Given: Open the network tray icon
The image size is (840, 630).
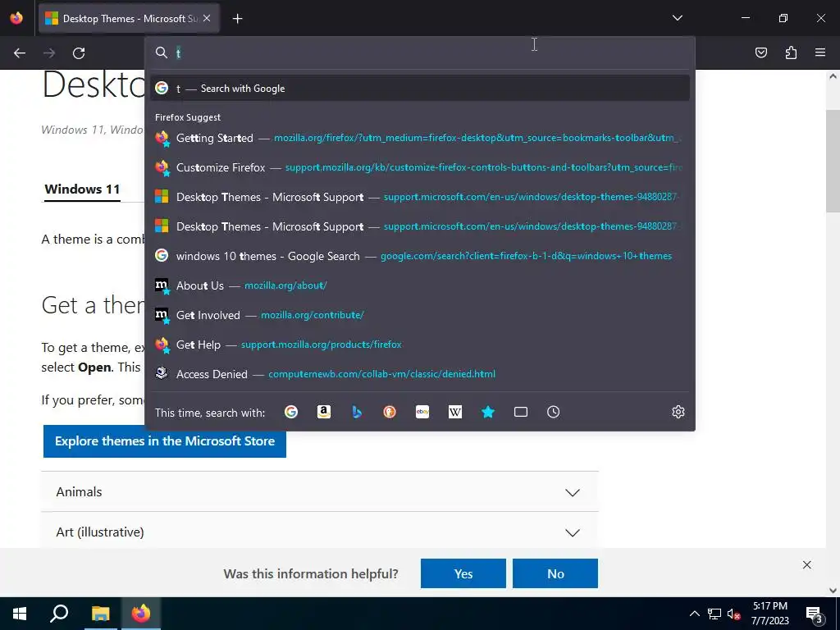Looking at the screenshot, I should point(714,614).
